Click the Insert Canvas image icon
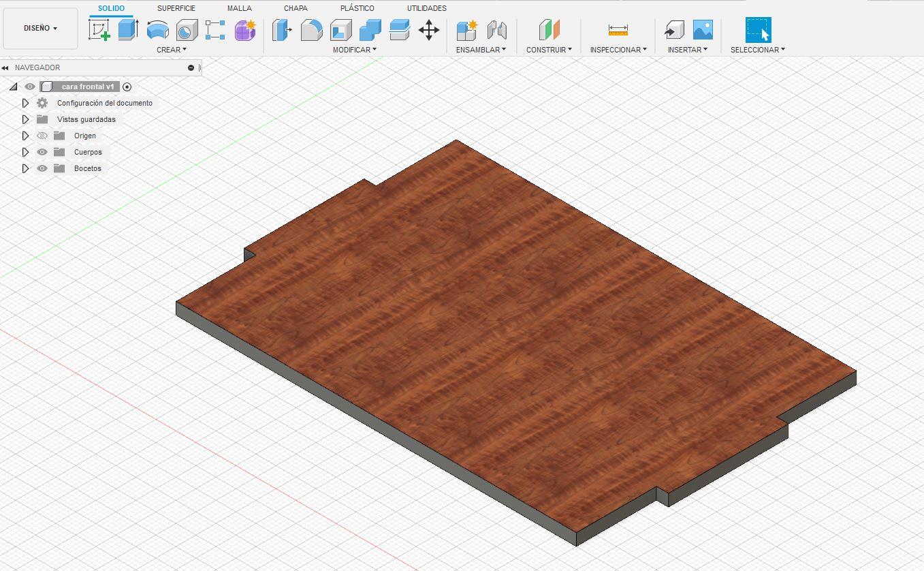This screenshot has height=571, width=924. (703, 30)
